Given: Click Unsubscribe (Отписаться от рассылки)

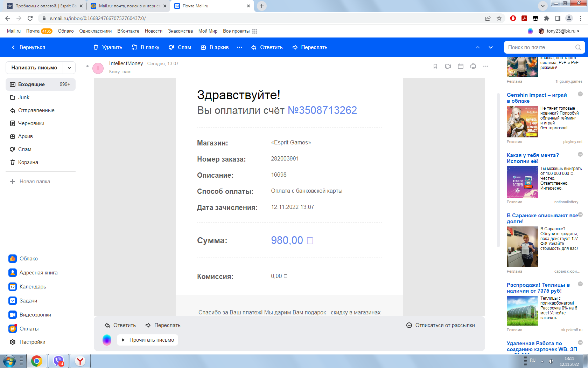Looking at the screenshot, I should [441, 325].
